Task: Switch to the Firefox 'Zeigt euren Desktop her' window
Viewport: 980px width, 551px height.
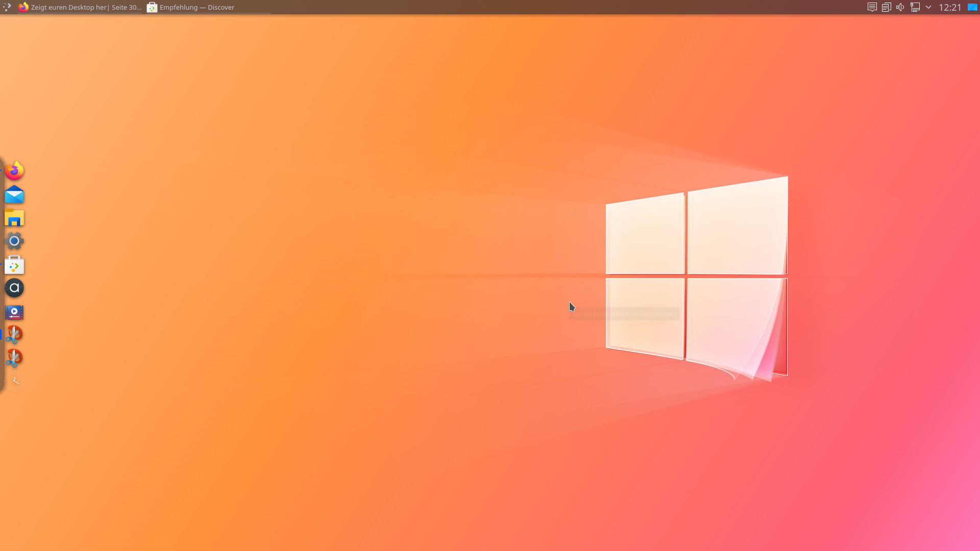Action: [80, 7]
